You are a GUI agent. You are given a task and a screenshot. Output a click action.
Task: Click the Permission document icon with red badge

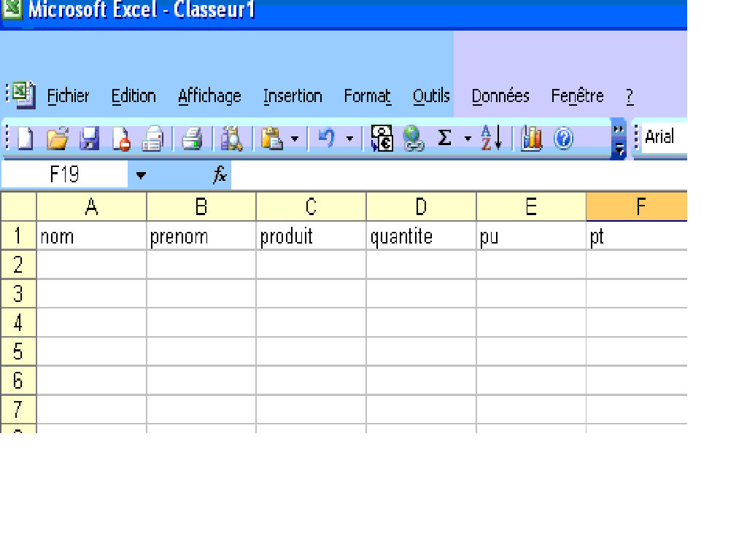click(121, 139)
